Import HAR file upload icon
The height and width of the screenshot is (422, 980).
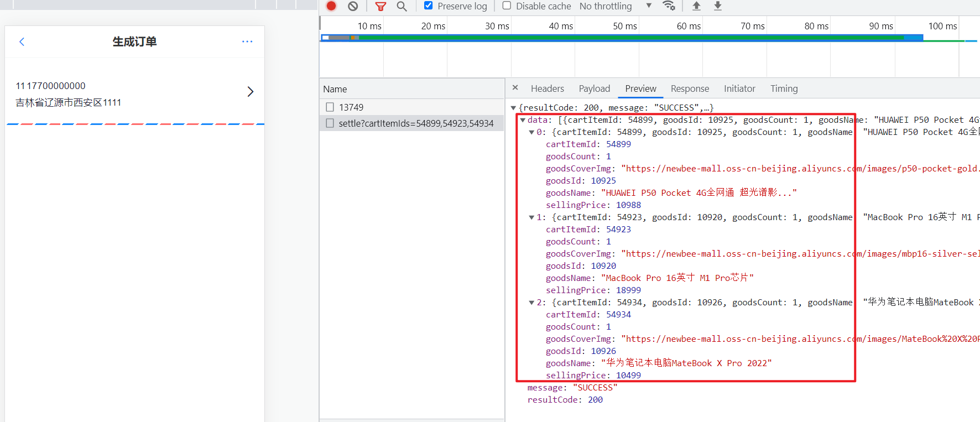click(696, 6)
